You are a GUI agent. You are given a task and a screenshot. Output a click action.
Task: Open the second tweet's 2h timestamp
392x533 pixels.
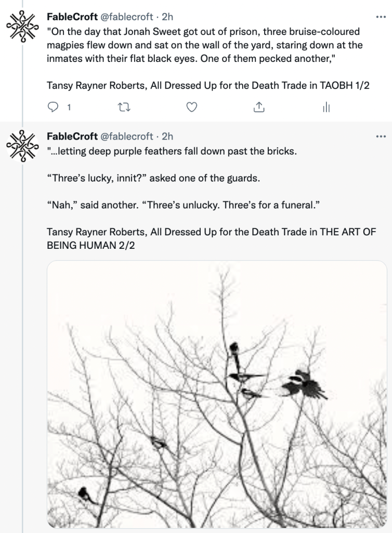167,136
